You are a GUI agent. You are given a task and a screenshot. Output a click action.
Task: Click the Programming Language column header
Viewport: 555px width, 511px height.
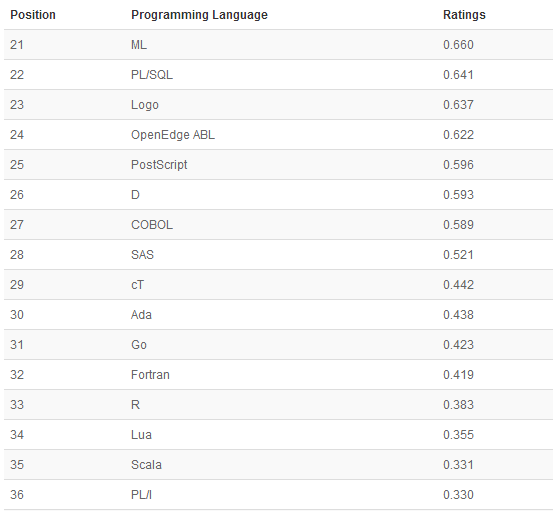(199, 15)
